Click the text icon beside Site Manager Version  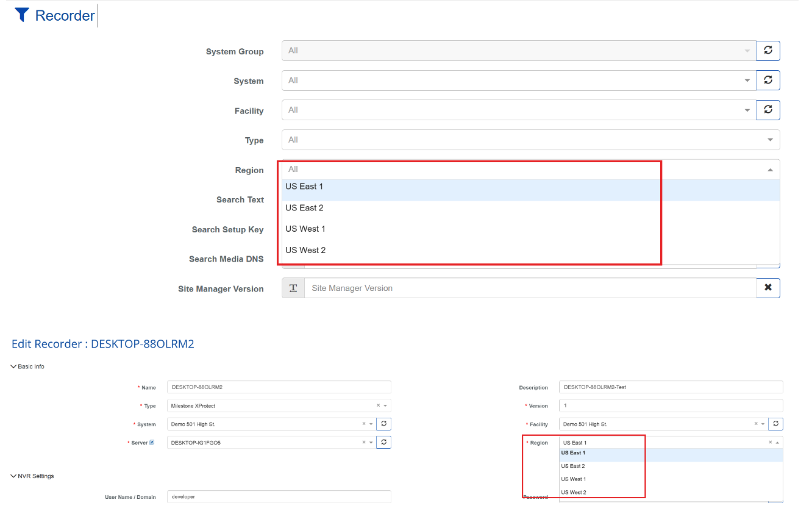[x=293, y=288]
